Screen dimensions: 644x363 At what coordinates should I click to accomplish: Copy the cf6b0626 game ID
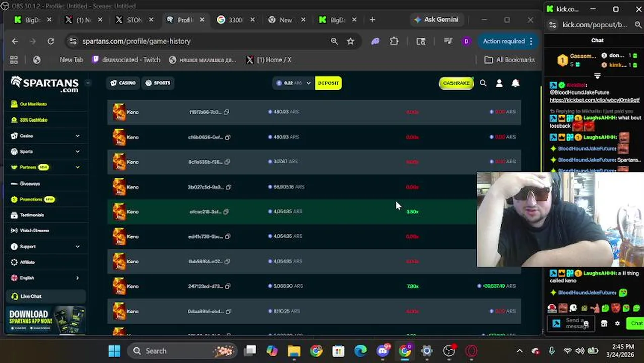(x=228, y=137)
